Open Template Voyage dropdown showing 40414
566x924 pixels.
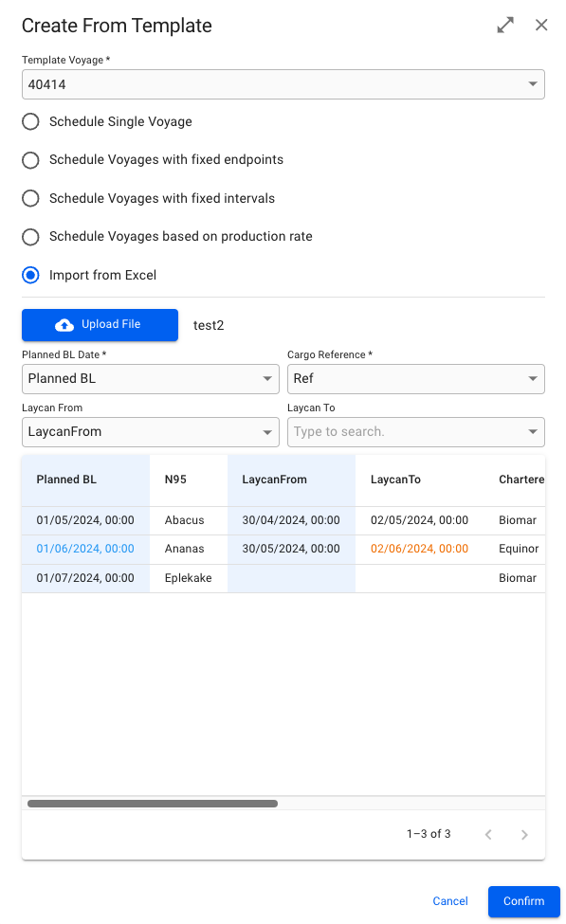(283, 84)
